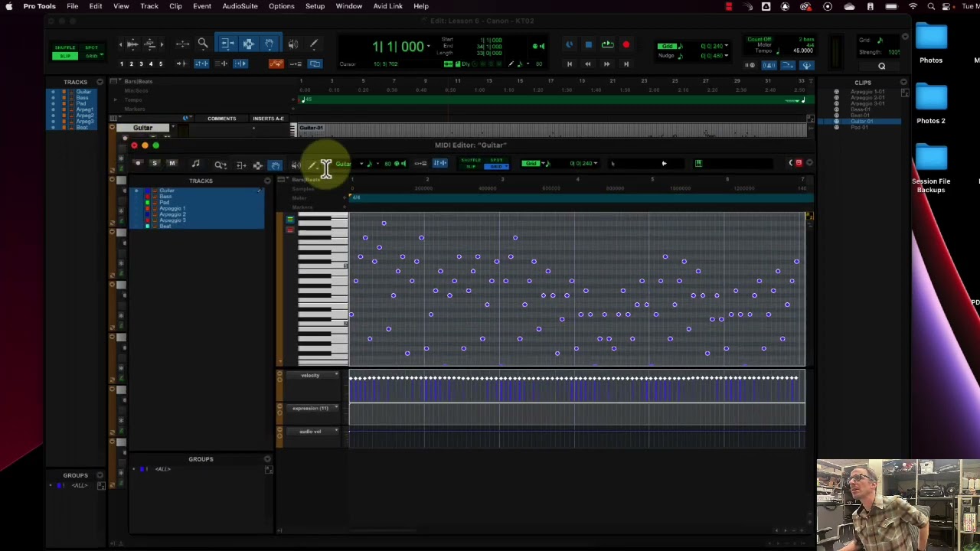Click the speaker scrub icon in MIDI Editor
This screenshot has width=980, height=551.
tap(296, 165)
